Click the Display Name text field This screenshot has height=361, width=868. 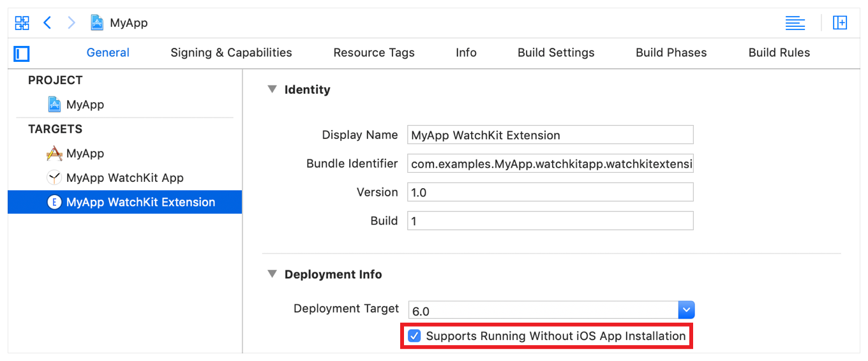click(550, 135)
